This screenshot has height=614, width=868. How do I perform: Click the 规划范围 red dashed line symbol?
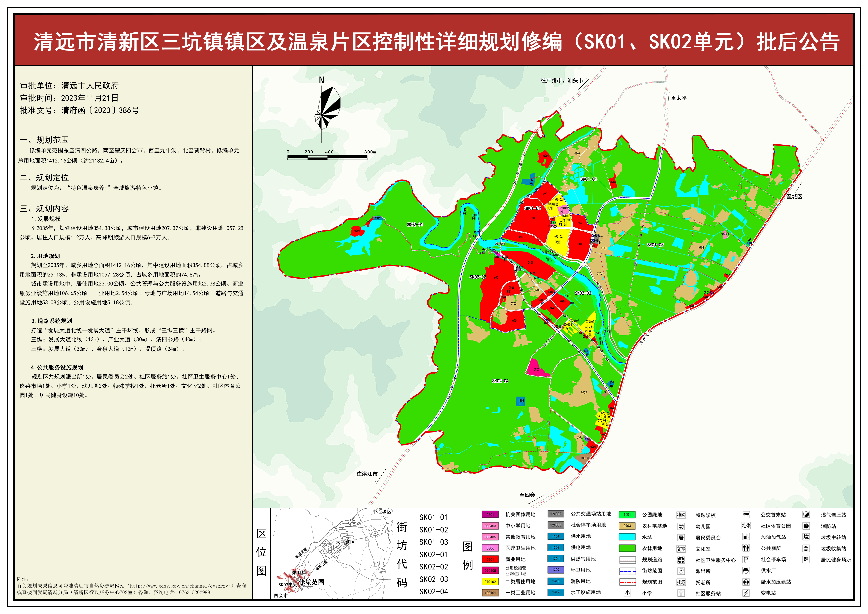tap(627, 582)
